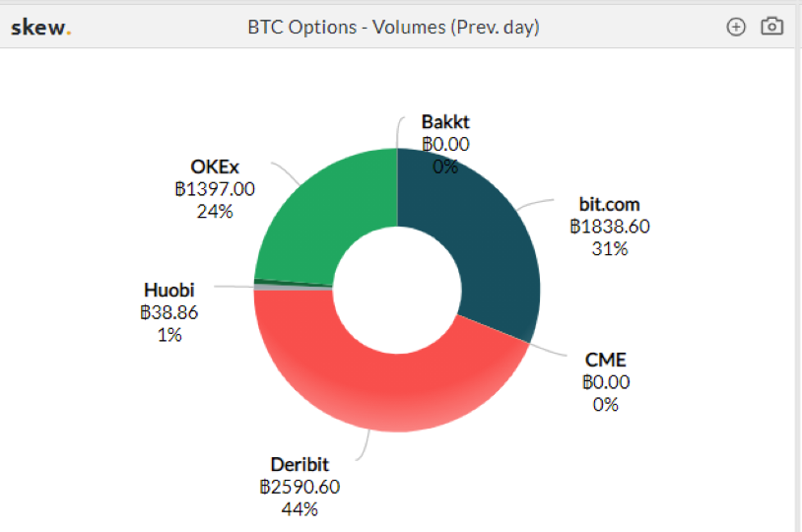The width and height of the screenshot is (802, 532).
Task: Click the bit.com volume value ฿1838.60
Action: pos(609,227)
